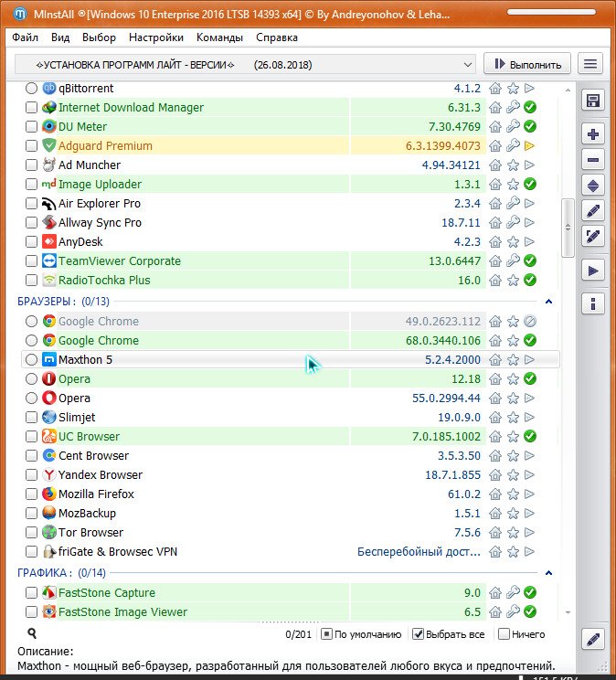Click the MInstAll title bar app icon
616x680 pixels.
click(20, 14)
